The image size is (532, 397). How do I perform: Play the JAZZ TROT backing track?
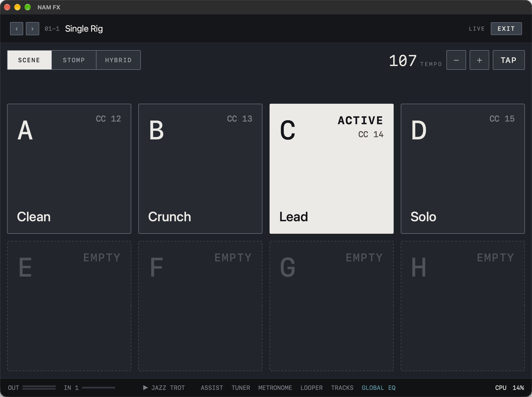(164, 388)
